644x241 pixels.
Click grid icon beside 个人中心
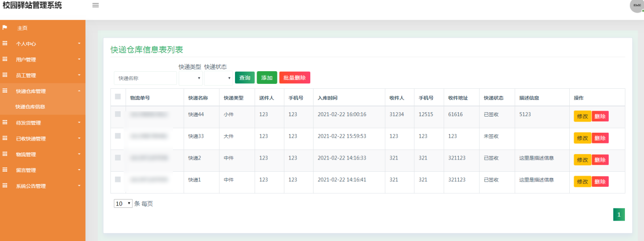point(5,43)
